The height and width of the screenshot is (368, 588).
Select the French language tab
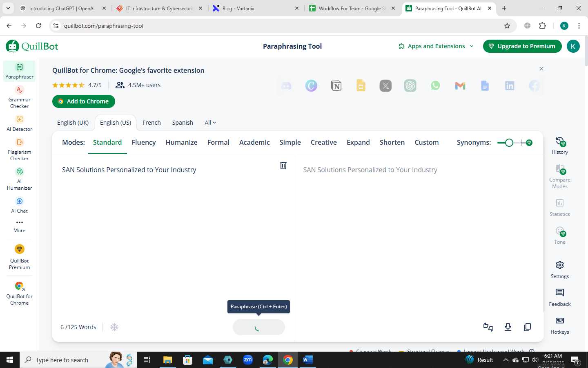pyautogui.click(x=151, y=123)
